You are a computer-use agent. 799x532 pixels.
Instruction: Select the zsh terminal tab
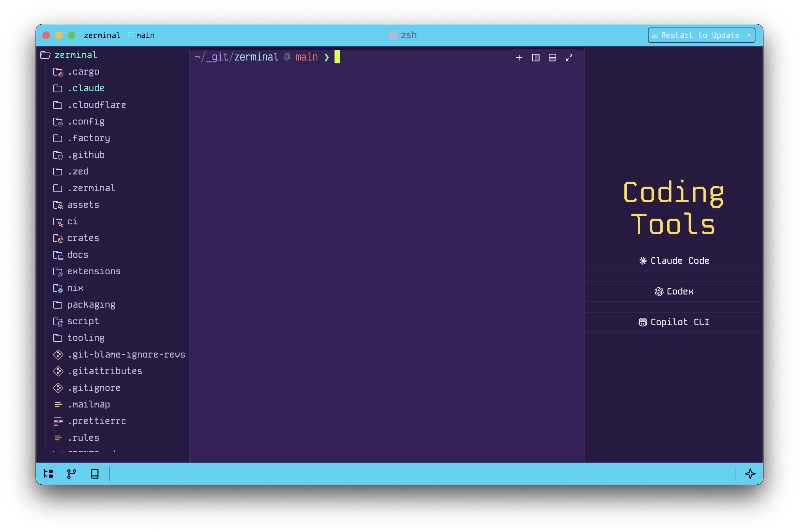[x=403, y=35]
